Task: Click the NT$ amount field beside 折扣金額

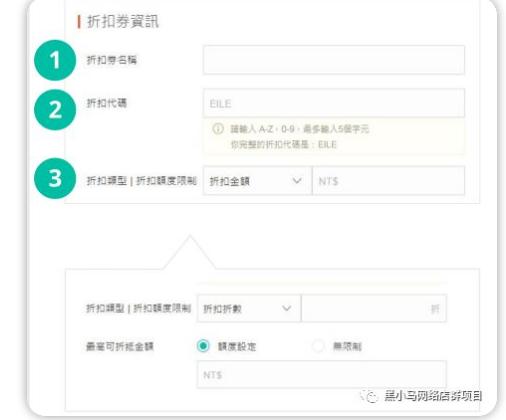Action: point(388,181)
